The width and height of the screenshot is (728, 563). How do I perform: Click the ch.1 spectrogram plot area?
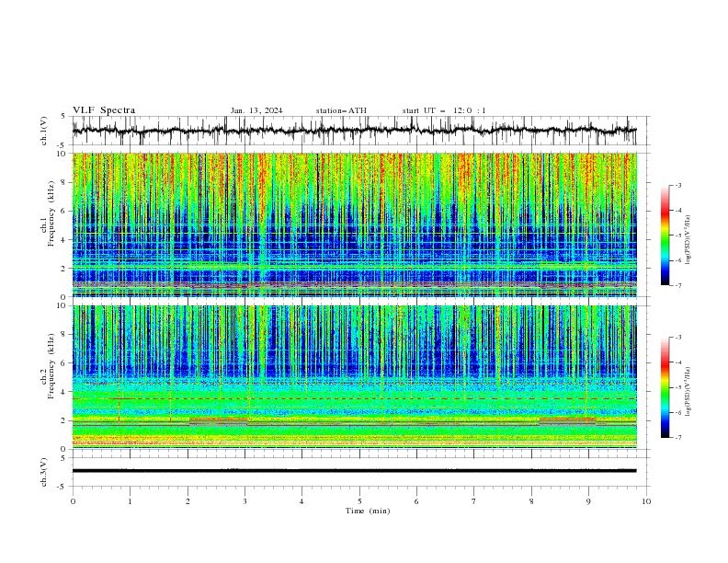tap(355, 224)
